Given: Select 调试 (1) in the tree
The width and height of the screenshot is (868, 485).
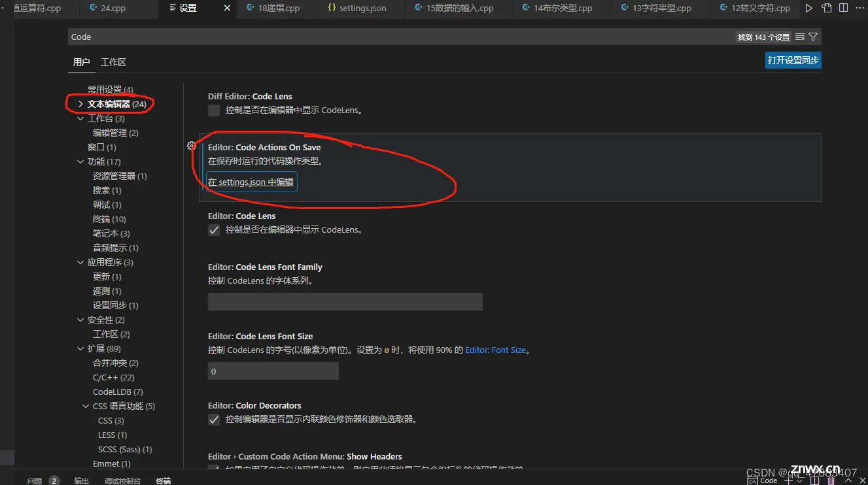Looking at the screenshot, I should tap(107, 205).
